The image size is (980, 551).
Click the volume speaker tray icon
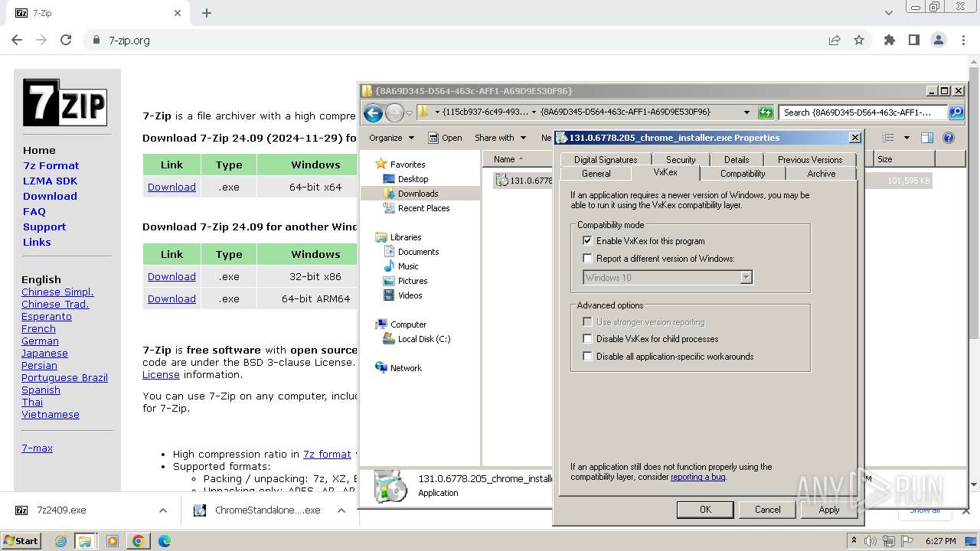tap(871, 541)
